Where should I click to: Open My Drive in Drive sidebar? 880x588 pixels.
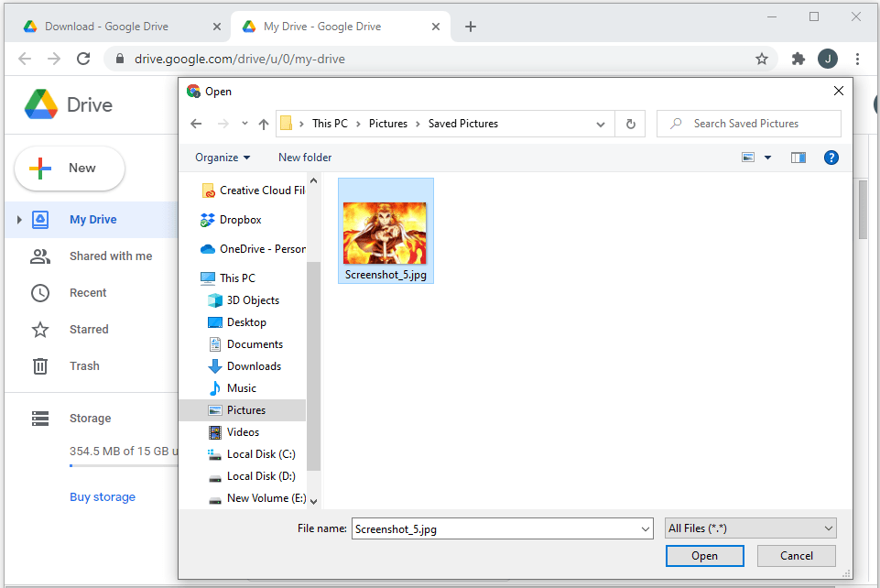point(93,220)
